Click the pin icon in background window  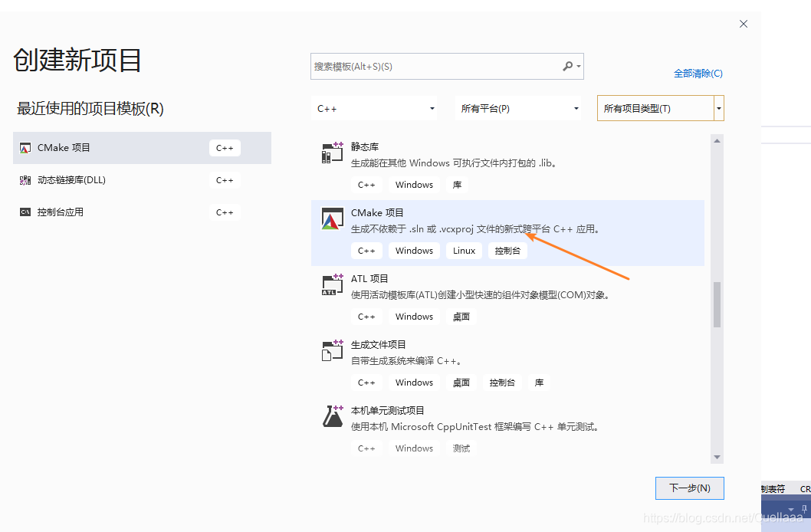(804, 509)
